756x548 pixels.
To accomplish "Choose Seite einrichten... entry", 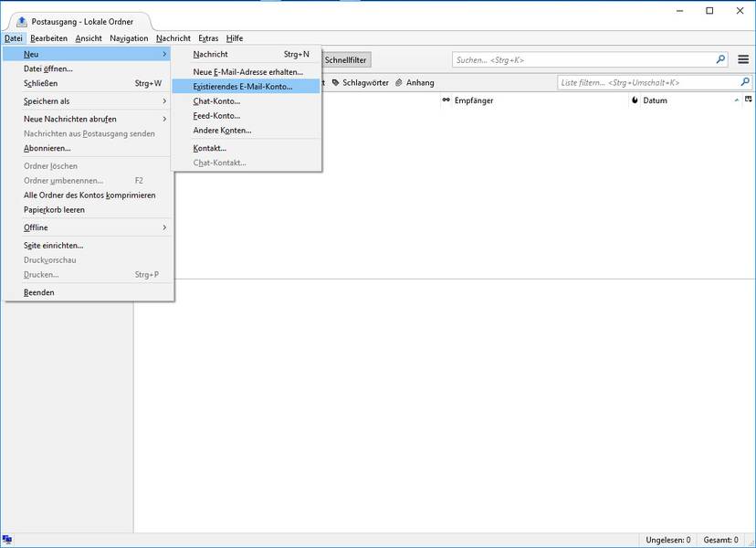I will point(87,245).
